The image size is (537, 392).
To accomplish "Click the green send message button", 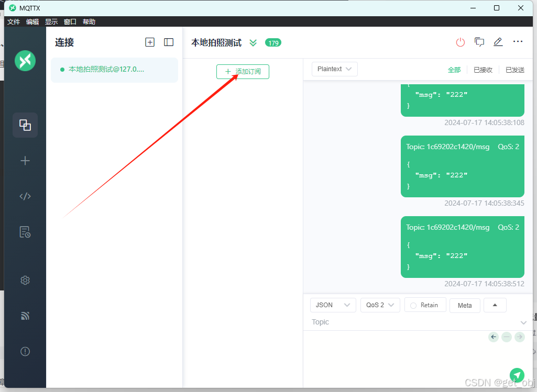I will click(x=517, y=376).
